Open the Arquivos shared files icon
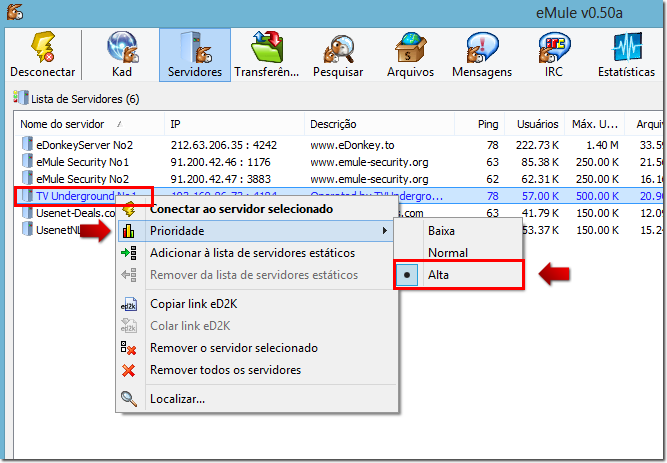Image resolution: width=667 pixels, height=463 pixels. click(x=410, y=47)
